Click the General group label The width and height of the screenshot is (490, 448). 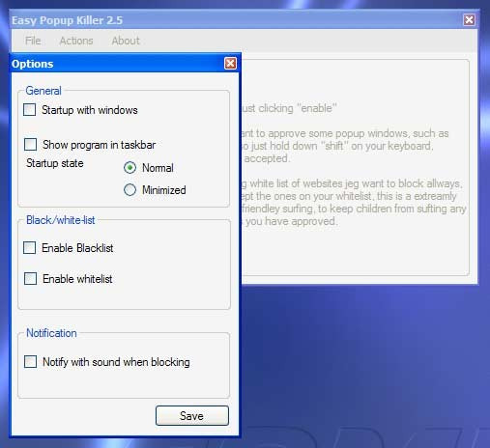[43, 91]
